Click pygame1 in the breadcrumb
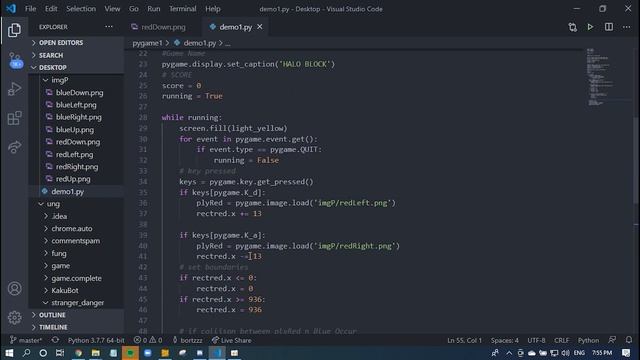This screenshot has width=640, height=360. point(147,43)
